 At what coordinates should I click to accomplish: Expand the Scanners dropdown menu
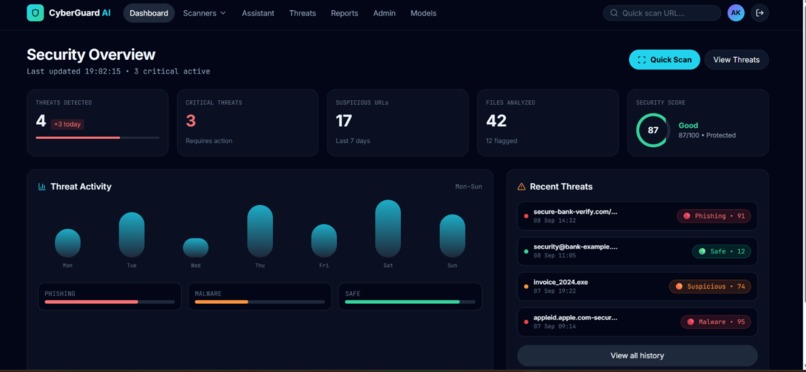204,13
